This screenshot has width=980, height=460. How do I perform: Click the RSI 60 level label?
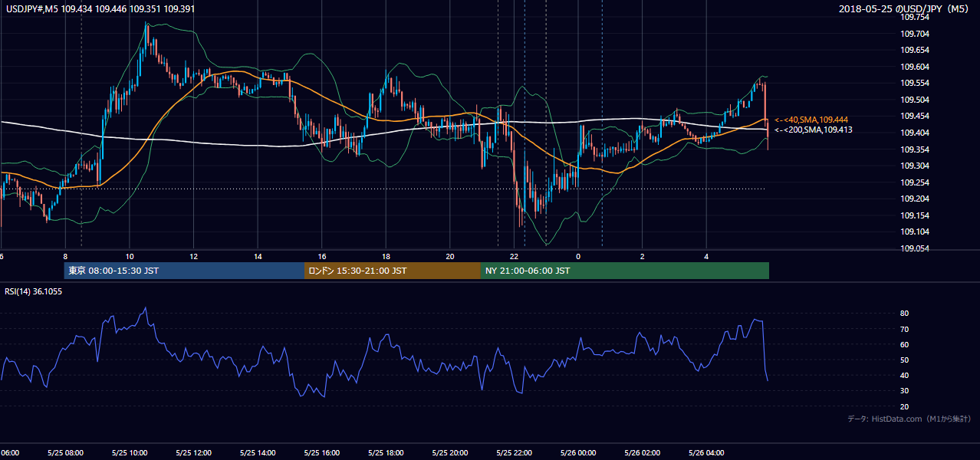(905, 344)
